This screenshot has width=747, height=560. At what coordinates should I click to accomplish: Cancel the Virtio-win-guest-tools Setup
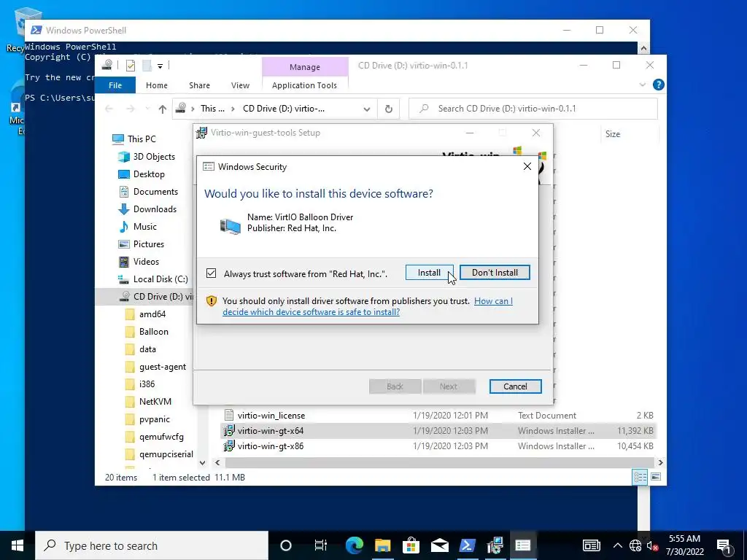[x=515, y=386]
